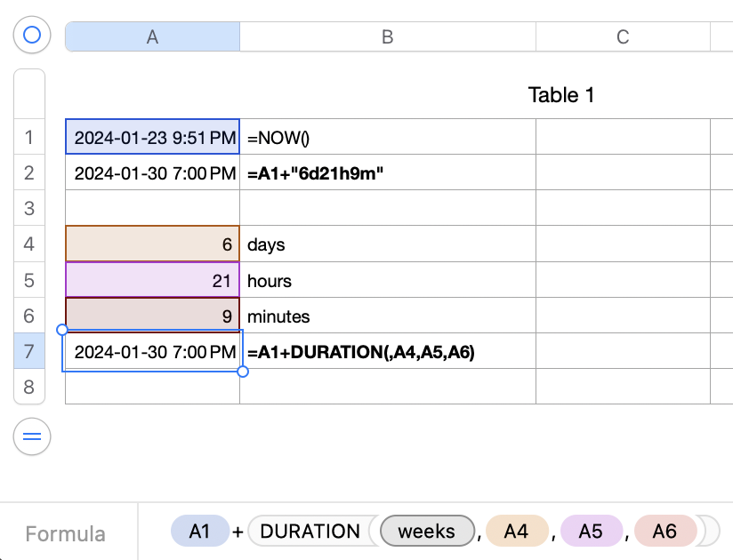
Task: Select column C header
Action: click(x=623, y=36)
